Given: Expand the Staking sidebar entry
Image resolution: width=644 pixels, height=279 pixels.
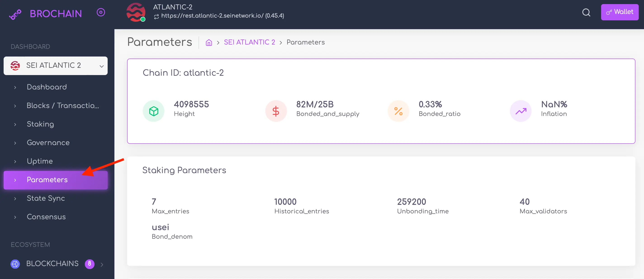Looking at the screenshot, I should [x=40, y=124].
